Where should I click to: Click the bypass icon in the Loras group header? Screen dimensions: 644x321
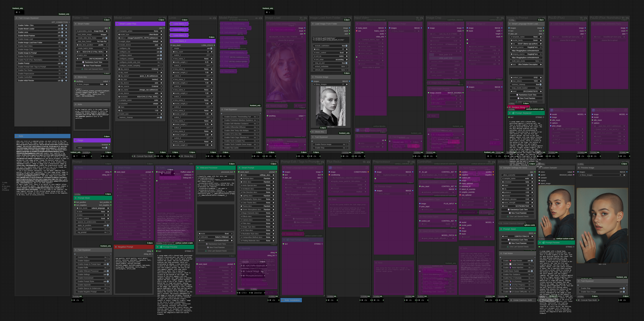click(x=210, y=18)
